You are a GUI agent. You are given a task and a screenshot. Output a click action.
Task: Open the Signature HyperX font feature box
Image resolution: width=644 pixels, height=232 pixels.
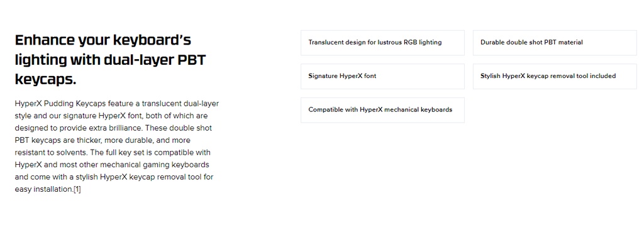382,76
